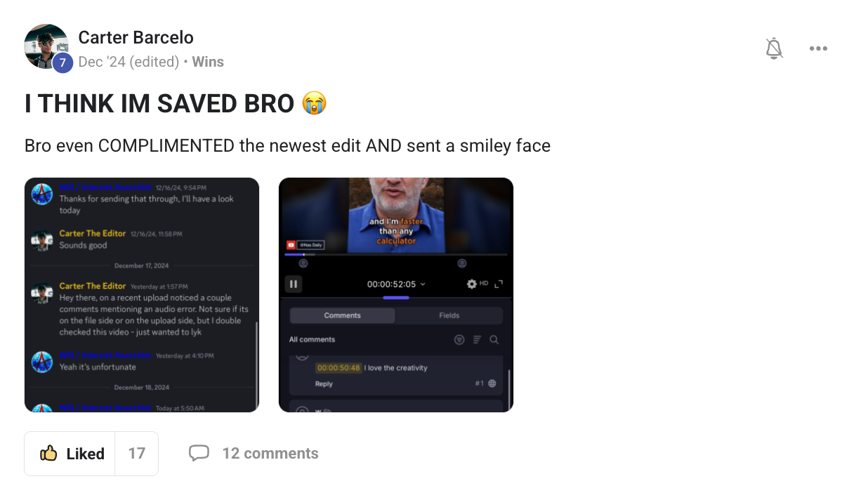Switch to the Fields tab
Viewport: 868px width, 486px height.
tap(449, 315)
